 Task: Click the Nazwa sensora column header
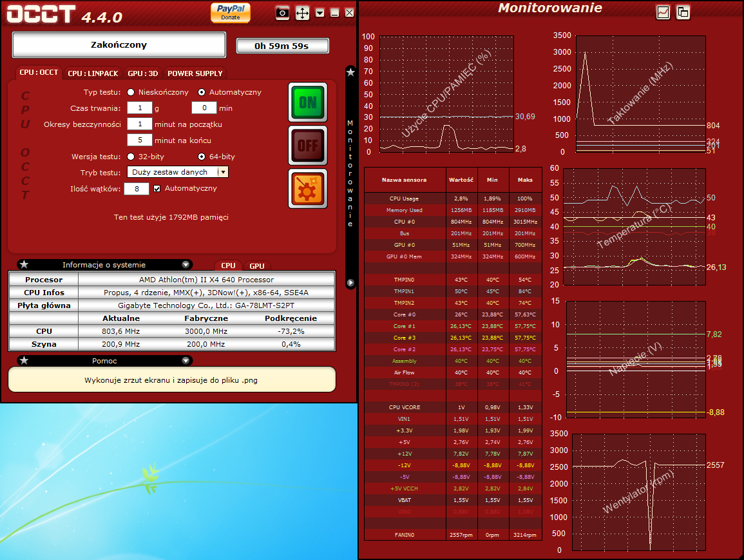coord(405,180)
